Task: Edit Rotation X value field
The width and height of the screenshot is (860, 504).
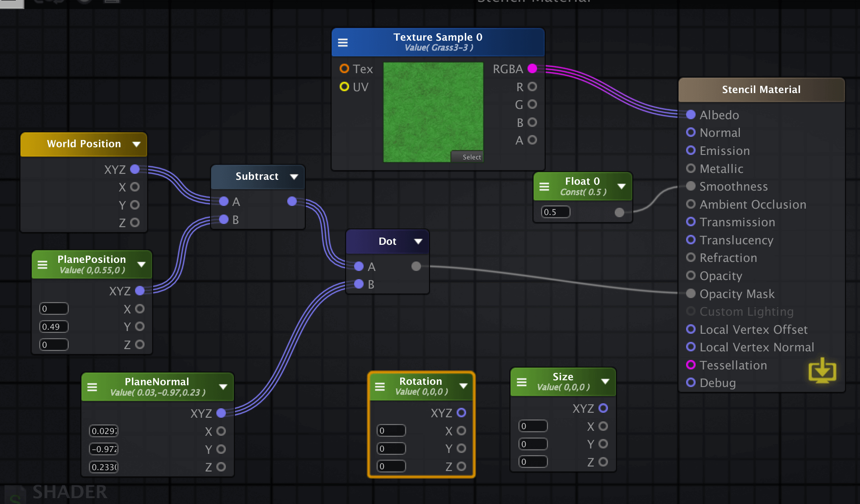Action: [391, 430]
